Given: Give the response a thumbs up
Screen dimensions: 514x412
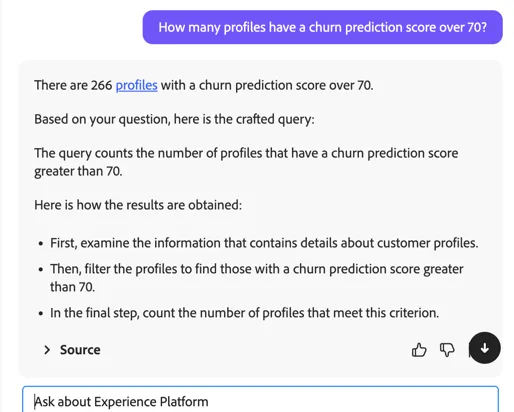Looking at the screenshot, I should (419, 350).
